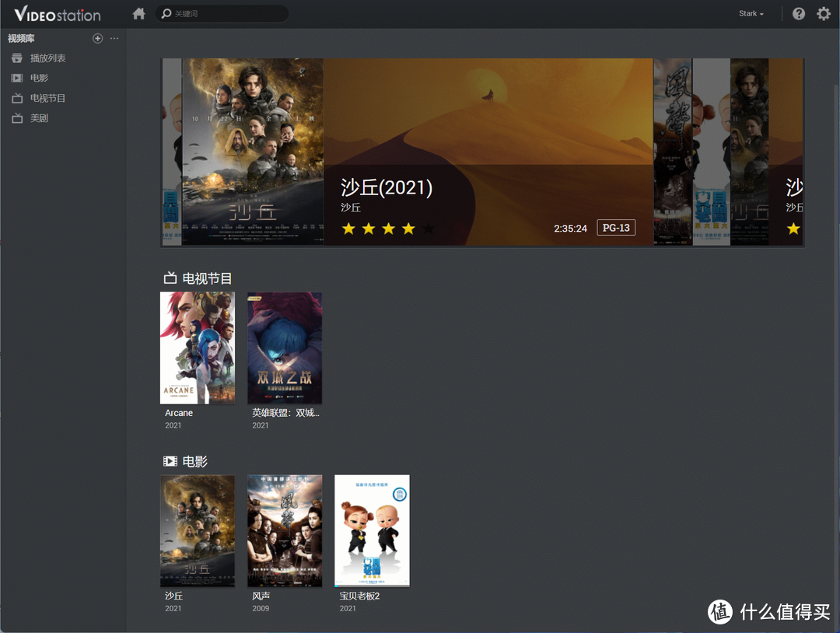
Task: Open the 沙丘 movie poster thumbnail
Action: [x=197, y=530]
